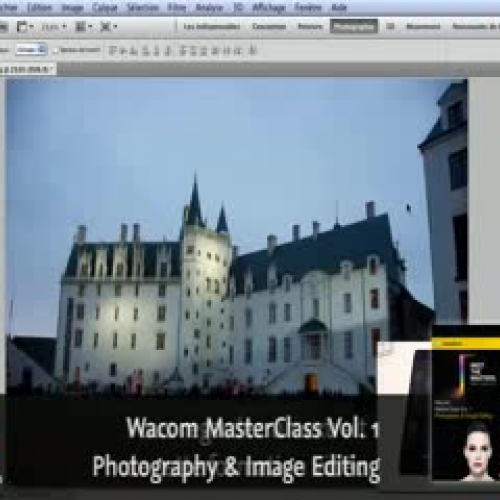Switch to the Conception workspace
500x500 pixels.
click(x=269, y=26)
